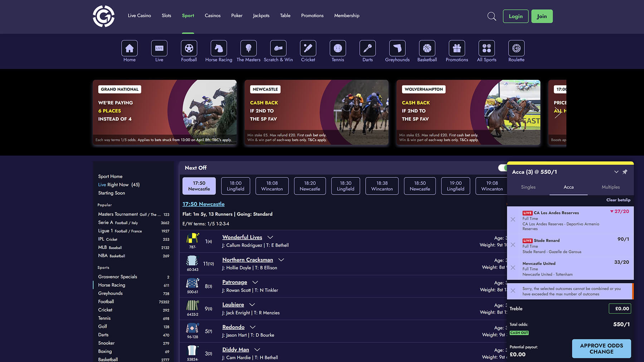Select the Cricket icon
Image resolution: width=644 pixels, height=362 pixels.
(308, 48)
